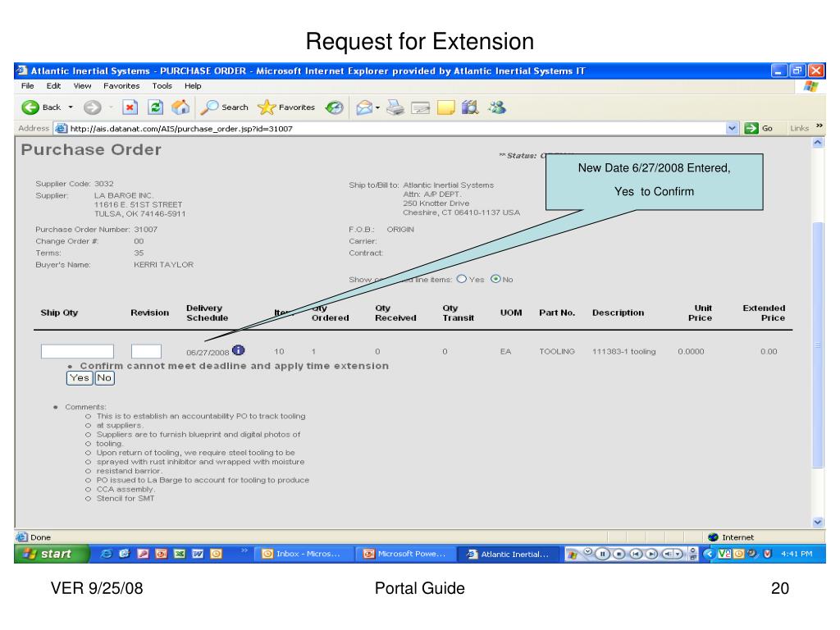This screenshot has height=630, width=840.
Task: Open the File menu
Action: [27, 85]
